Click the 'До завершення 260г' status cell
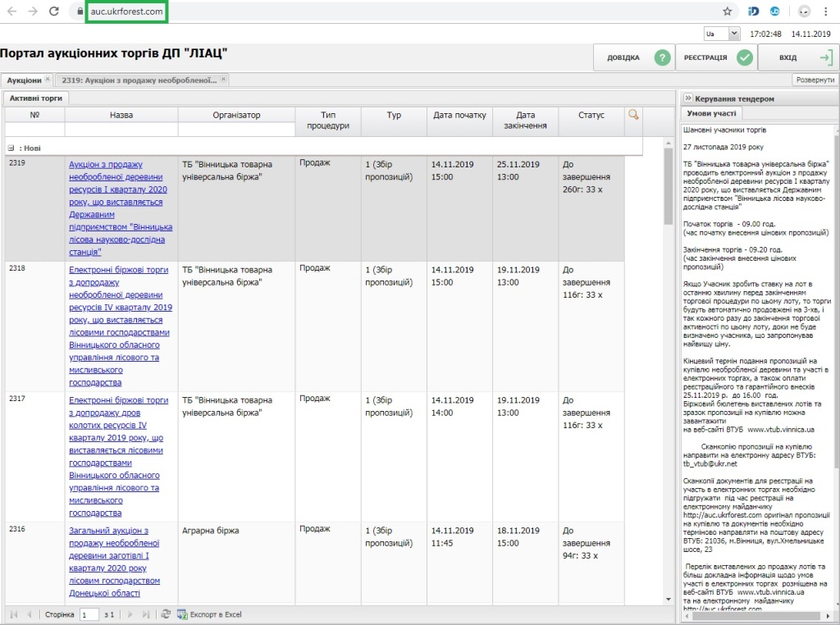Viewport: 840px width, 625px height. tap(591, 208)
